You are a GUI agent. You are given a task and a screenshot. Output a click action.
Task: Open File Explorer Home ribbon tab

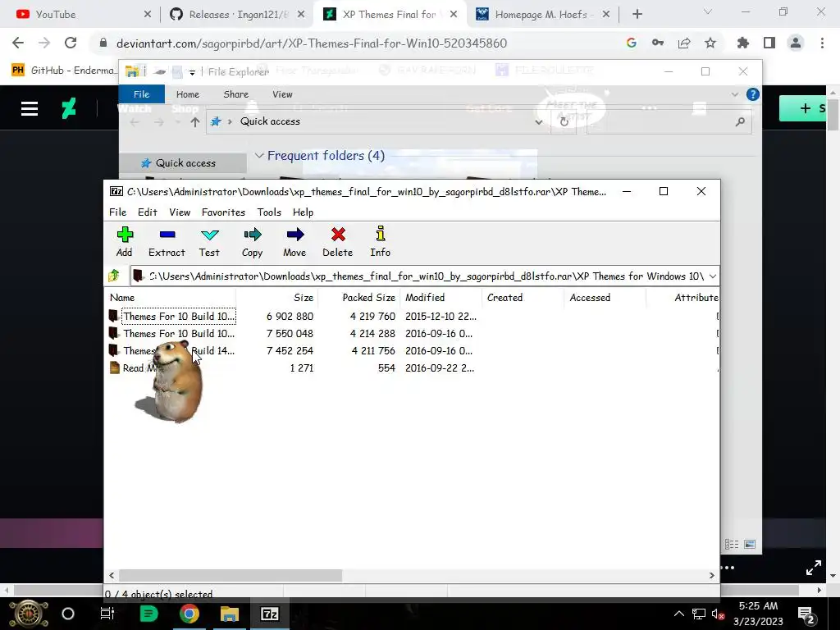point(188,94)
